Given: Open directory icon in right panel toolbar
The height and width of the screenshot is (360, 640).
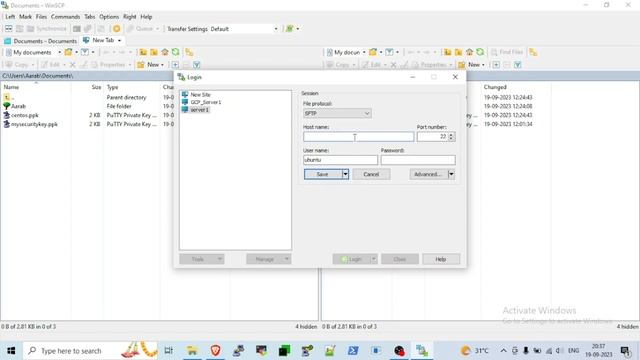Looking at the screenshot, I should pyautogui.click(x=373, y=52).
